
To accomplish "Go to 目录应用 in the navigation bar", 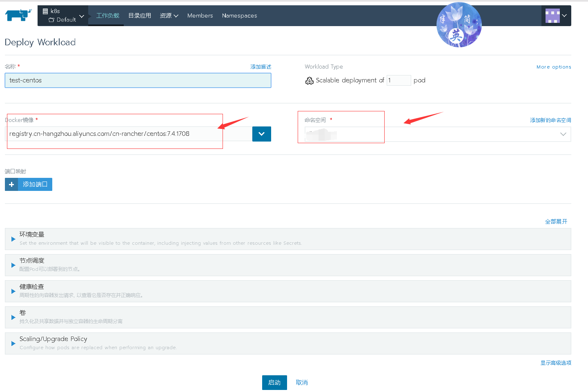I will coord(140,16).
